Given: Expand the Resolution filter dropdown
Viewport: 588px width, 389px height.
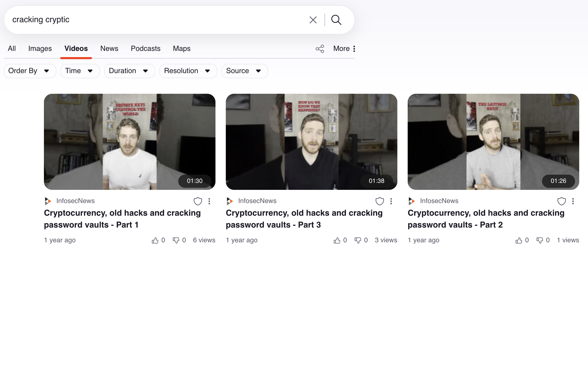Looking at the screenshot, I should [x=188, y=71].
